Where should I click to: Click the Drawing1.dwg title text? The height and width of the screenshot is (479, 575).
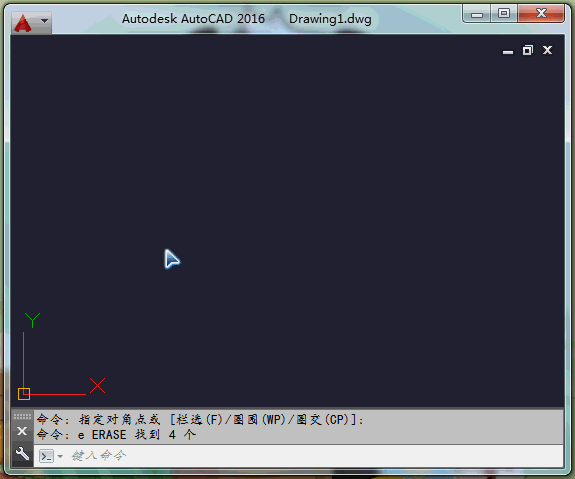[330, 19]
